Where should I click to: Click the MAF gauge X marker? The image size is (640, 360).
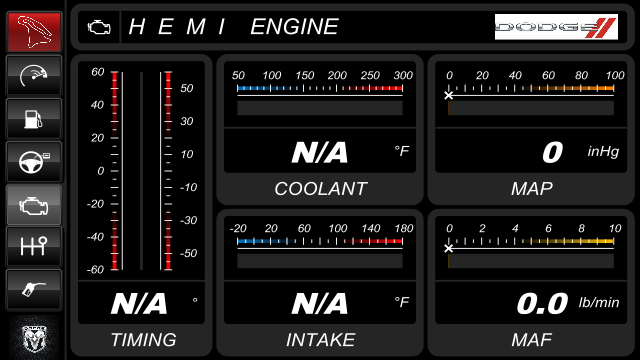tap(449, 248)
